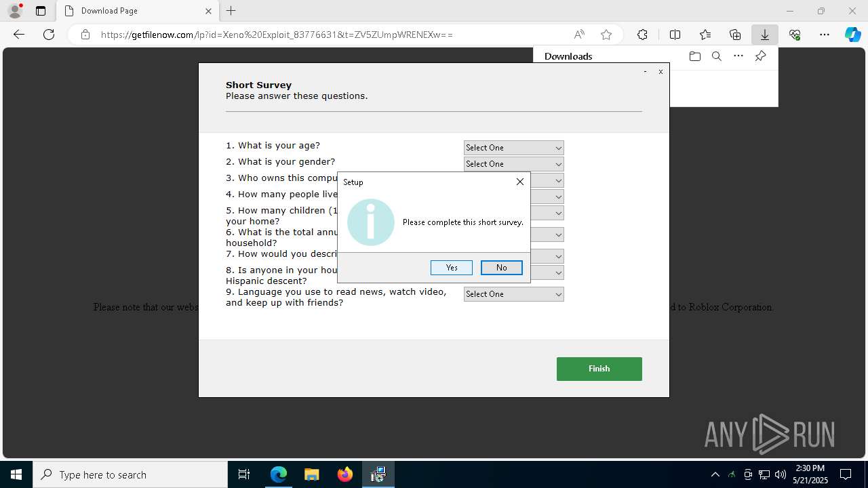868x488 pixels.
Task: Open the Favorites list
Action: tap(705, 35)
